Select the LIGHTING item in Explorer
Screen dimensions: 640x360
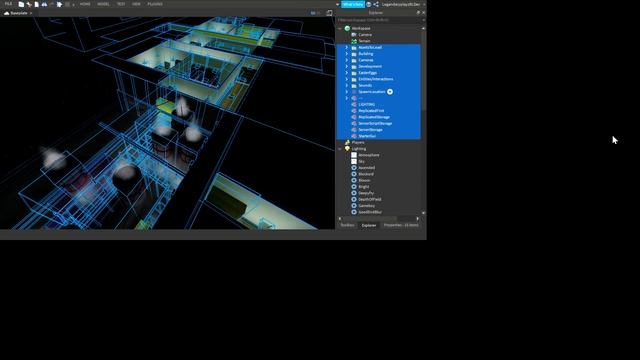[x=367, y=104]
